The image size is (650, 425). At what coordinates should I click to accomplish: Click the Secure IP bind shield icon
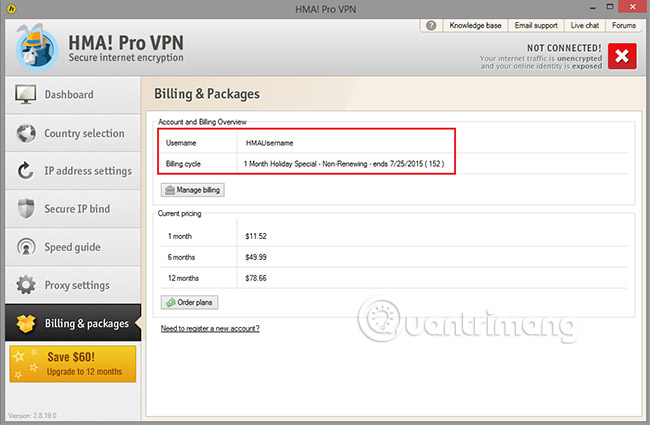(x=25, y=209)
